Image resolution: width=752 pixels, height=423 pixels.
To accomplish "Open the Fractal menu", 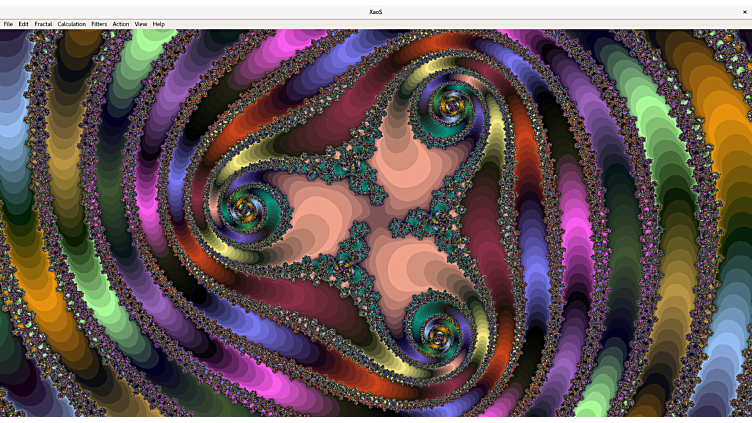I will [x=43, y=24].
